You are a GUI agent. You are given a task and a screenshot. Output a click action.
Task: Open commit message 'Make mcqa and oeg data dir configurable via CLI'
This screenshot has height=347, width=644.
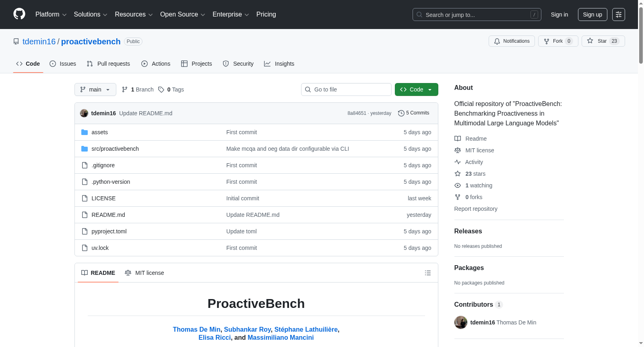(288, 149)
